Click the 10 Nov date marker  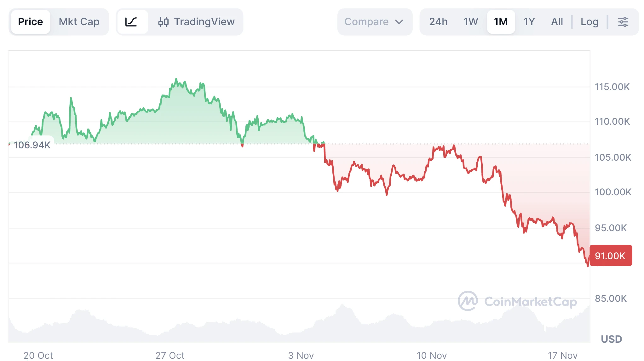pyautogui.click(x=432, y=355)
